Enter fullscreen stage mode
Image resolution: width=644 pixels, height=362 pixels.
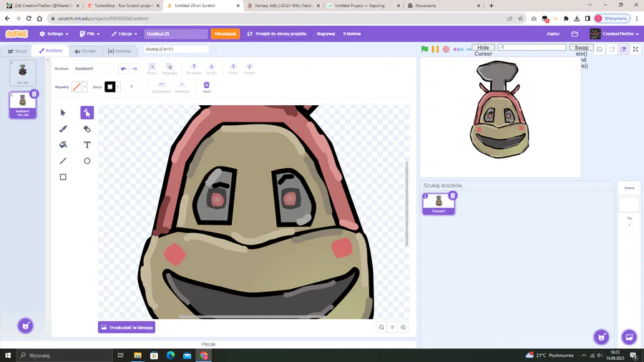[635, 49]
